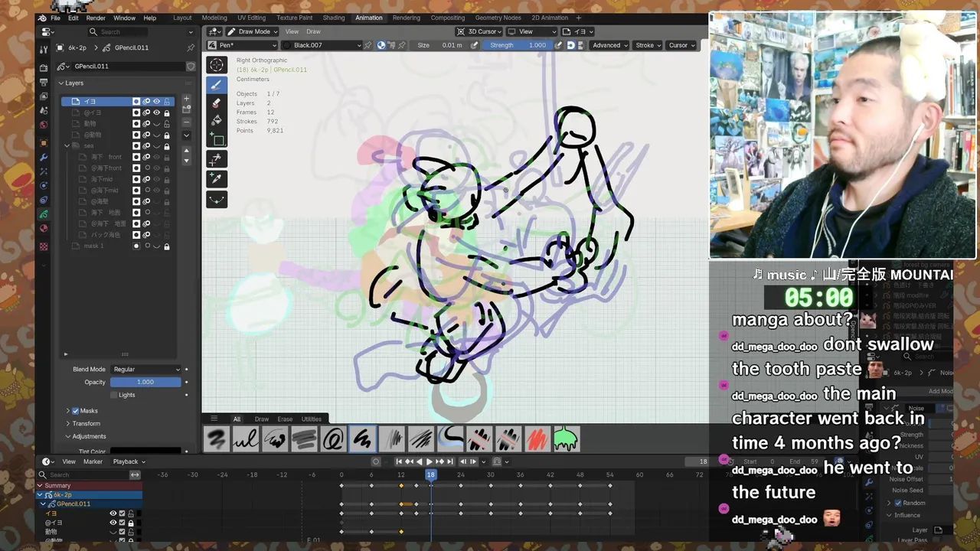Viewport: 980px width, 551px height.
Task: Switch to the Compositing workspace tab
Action: (447, 18)
